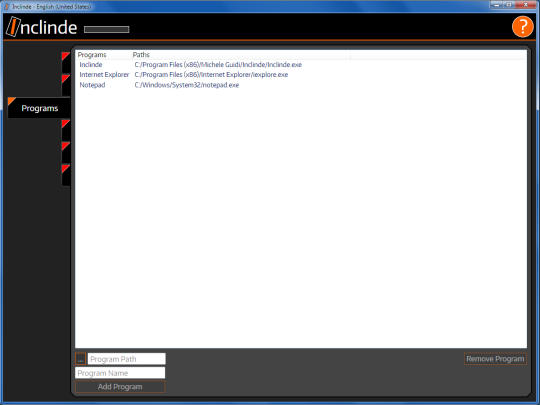The image size is (540, 405).
Task: Click the Inclinde.exe path cell
Action: [218, 65]
